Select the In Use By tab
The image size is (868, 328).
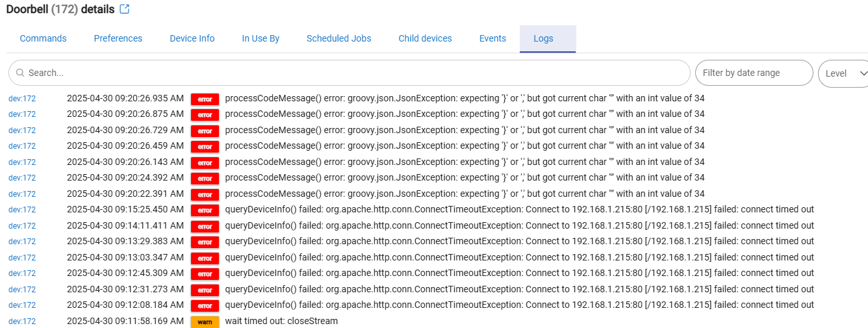point(261,38)
